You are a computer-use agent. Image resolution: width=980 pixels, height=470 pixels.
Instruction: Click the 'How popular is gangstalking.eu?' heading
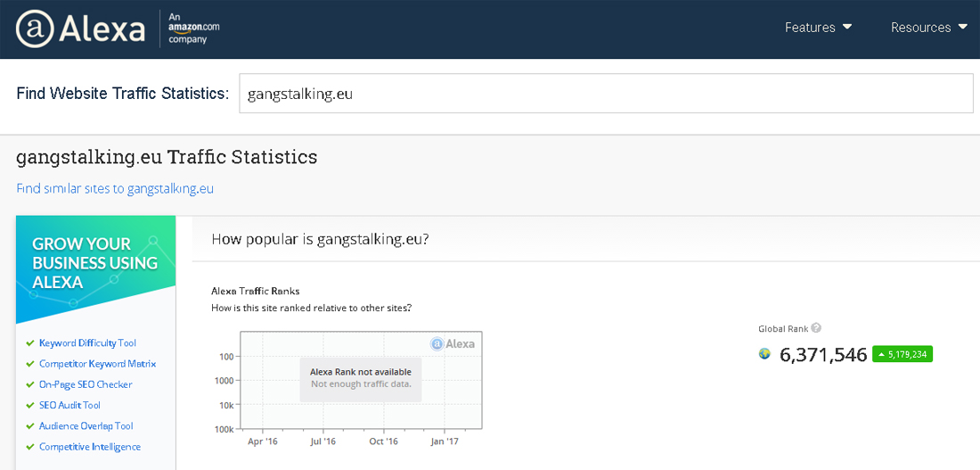[320, 238]
